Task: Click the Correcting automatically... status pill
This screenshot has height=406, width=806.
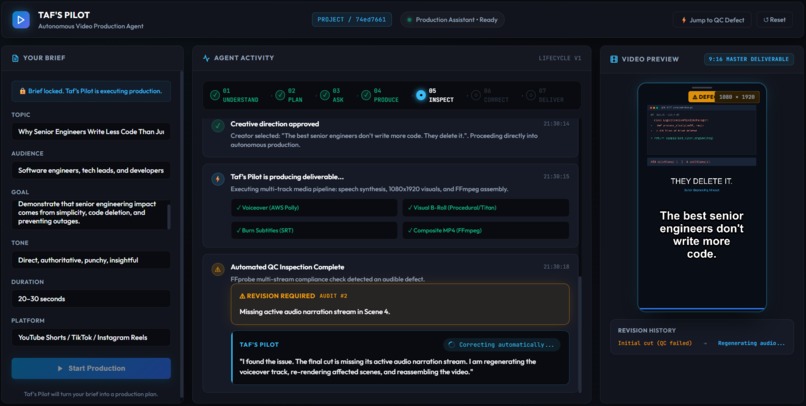Action: (502, 345)
